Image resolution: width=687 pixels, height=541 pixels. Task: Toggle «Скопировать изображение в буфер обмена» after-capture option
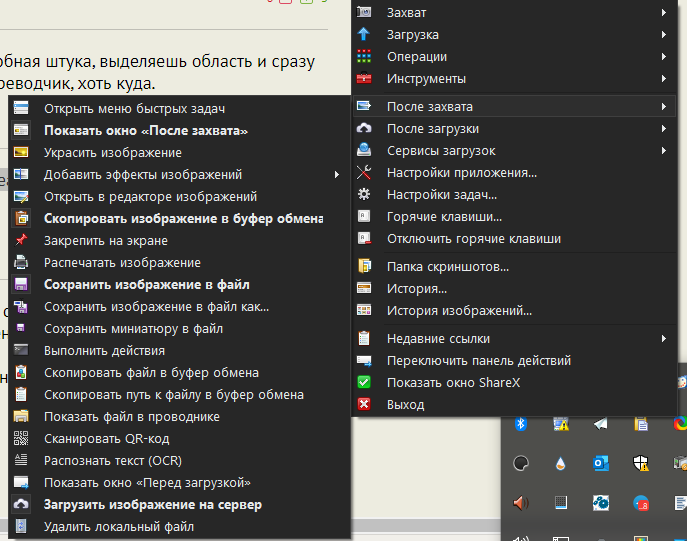tap(183, 219)
